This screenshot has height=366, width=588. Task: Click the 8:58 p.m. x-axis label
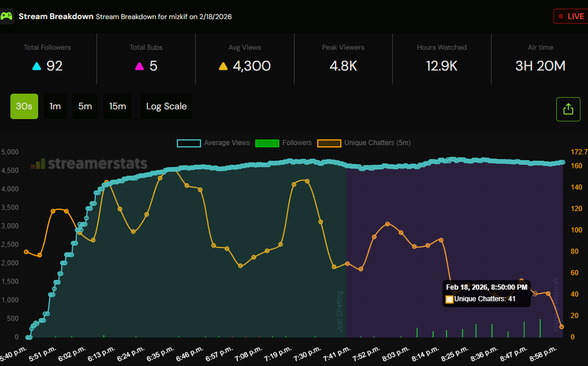coord(542,354)
